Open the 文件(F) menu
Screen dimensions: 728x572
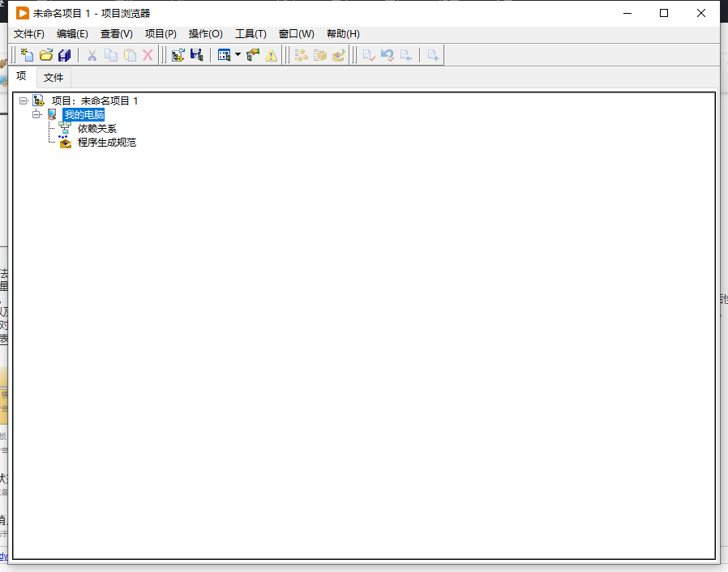(29, 34)
